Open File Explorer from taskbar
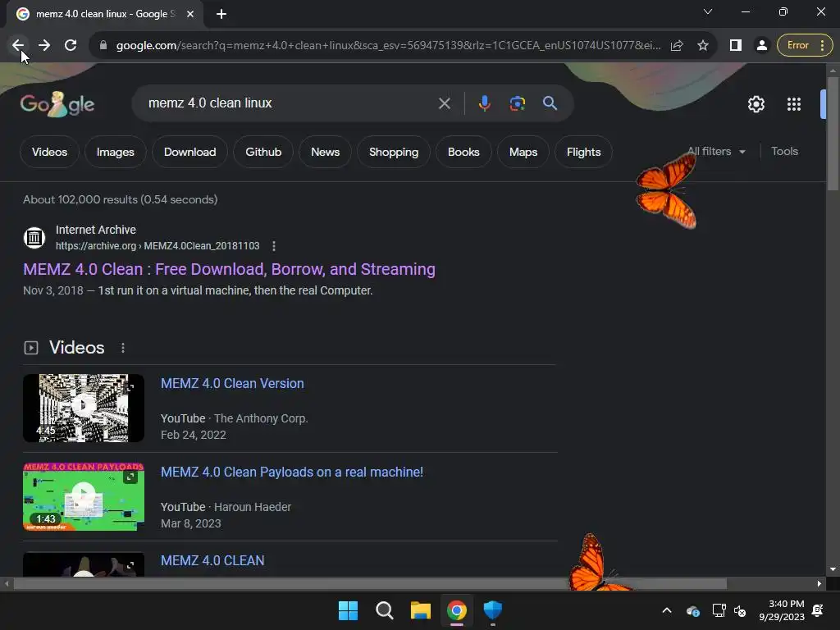Viewport: 840px width, 630px height. pyautogui.click(x=421, y=610)
